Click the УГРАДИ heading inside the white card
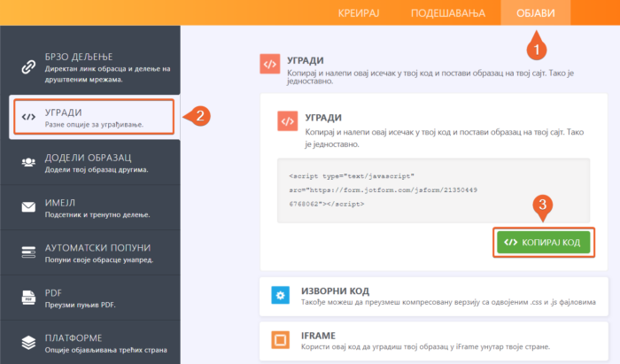This screenshot has height=364, width=620. click(x=323, y=118)
